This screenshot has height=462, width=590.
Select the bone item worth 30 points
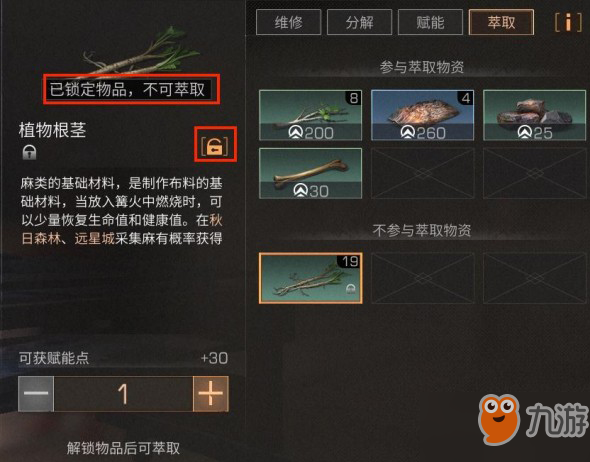pos(310,173)
